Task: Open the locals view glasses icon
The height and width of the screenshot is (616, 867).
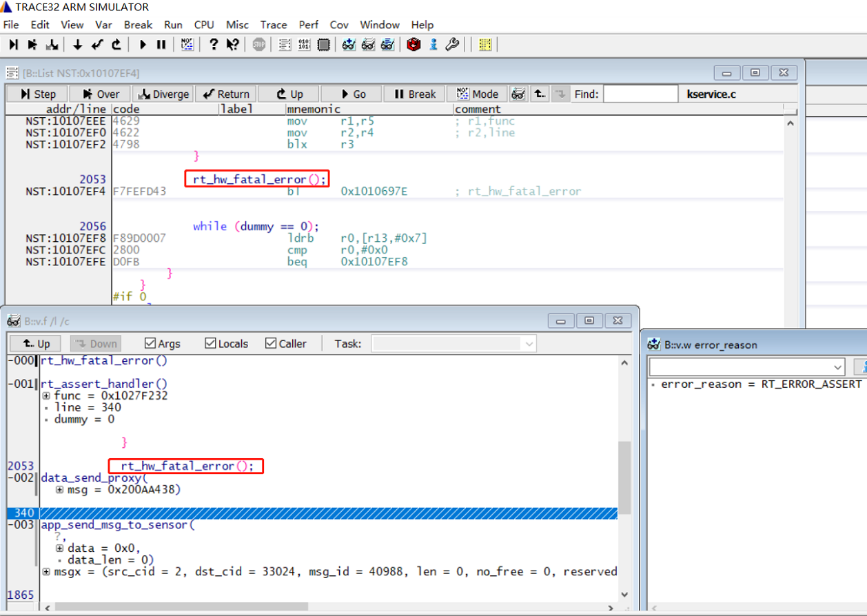Action: click(x=368, y=45)
